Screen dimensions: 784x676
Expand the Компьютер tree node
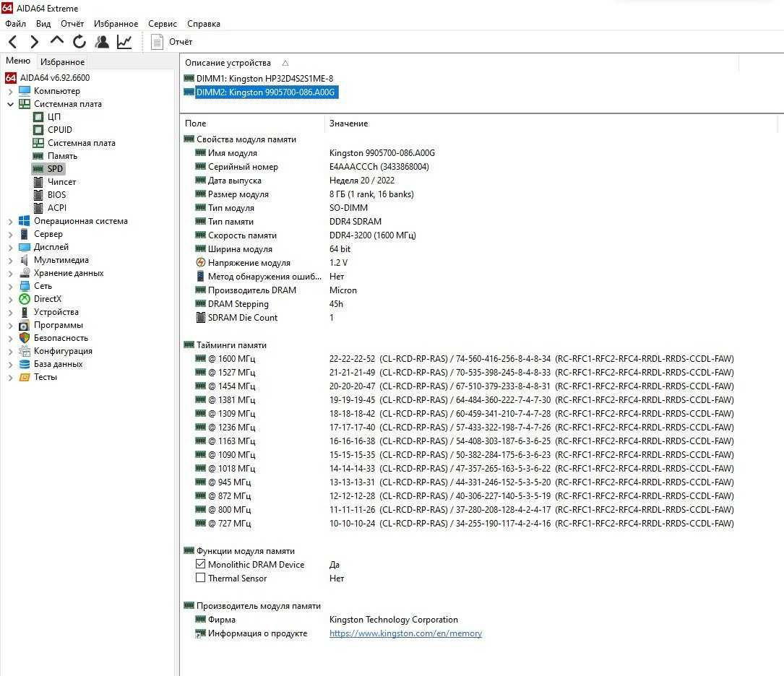tap(11, 92)
